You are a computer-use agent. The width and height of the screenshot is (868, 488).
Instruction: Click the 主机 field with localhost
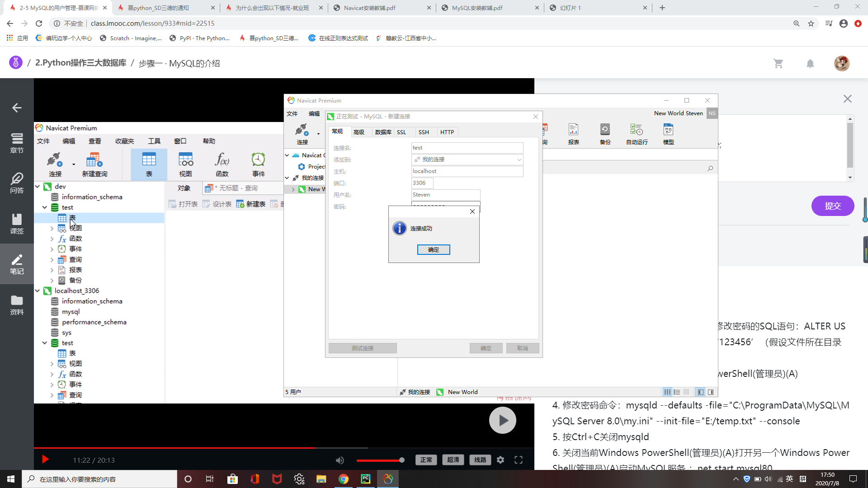coord(467,171)
